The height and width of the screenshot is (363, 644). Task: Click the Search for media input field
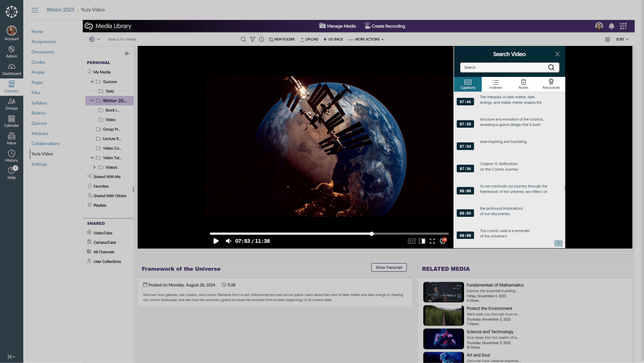pos(172,39)
